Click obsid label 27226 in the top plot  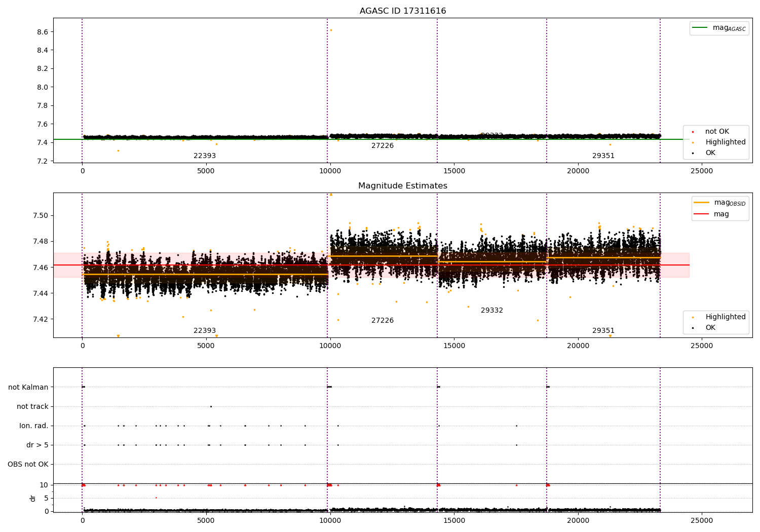point(383,146)
